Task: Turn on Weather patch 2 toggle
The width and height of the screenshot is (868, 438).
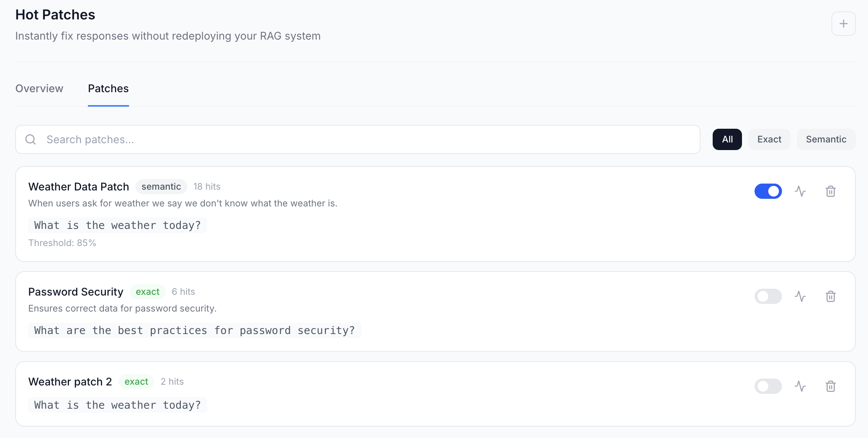Action: (x=768, y=386)
